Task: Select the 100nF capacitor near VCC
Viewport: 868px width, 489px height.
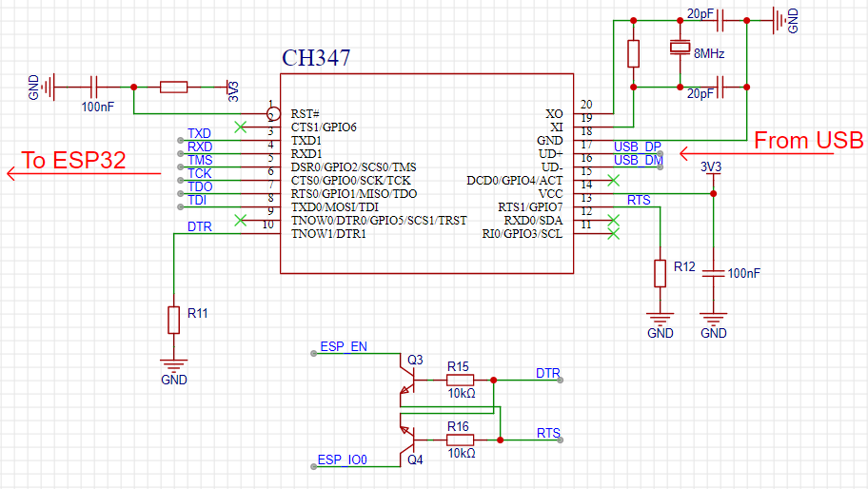Action: pyautogui.click(x=713, y=273)
